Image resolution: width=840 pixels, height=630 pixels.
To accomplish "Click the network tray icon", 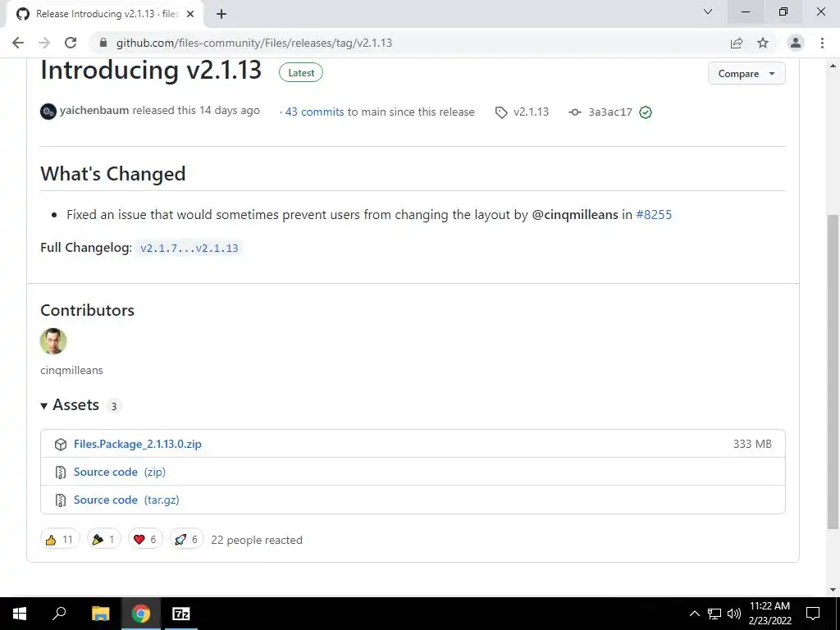I will click(714, 614).
